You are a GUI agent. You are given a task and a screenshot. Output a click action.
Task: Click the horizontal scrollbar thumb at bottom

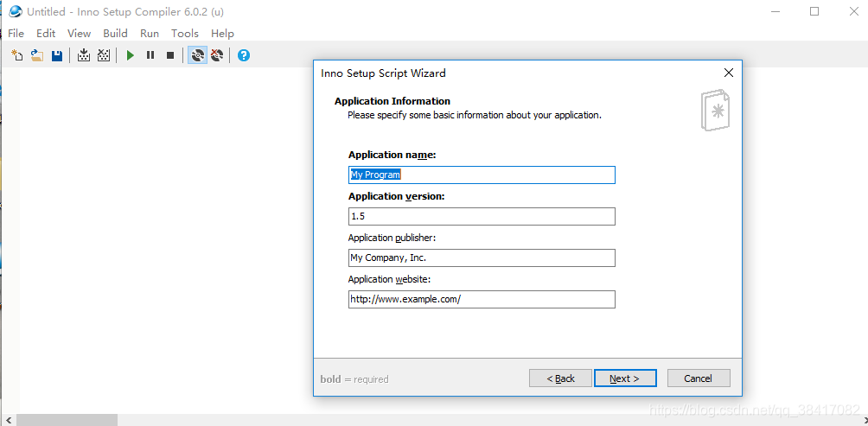tap(67, 420)
